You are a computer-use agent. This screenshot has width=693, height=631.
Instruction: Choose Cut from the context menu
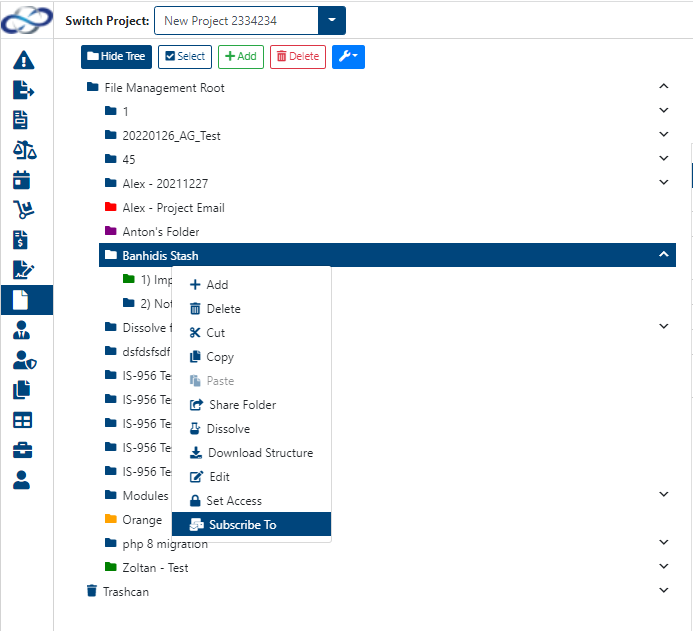251,333
